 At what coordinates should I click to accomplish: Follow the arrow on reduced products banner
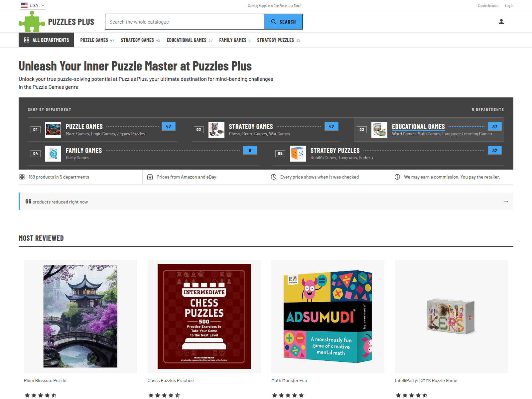pos(506,201)
